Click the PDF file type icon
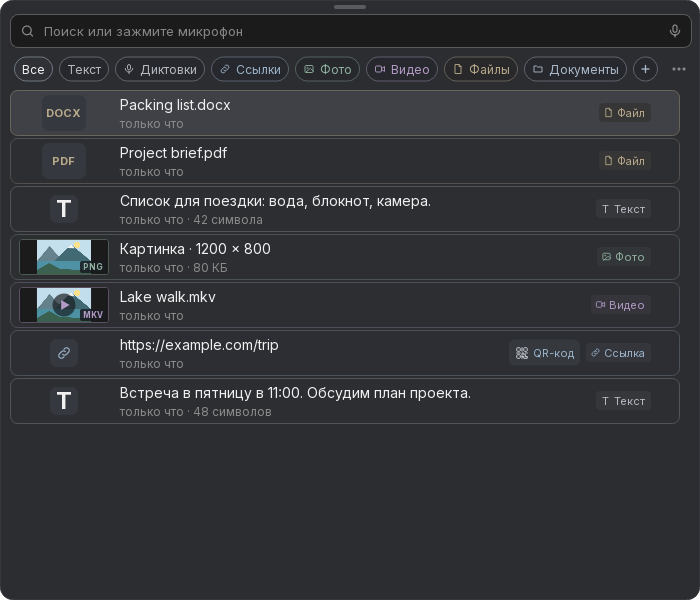This screenshot has width=700, height=600. (64, 161)
